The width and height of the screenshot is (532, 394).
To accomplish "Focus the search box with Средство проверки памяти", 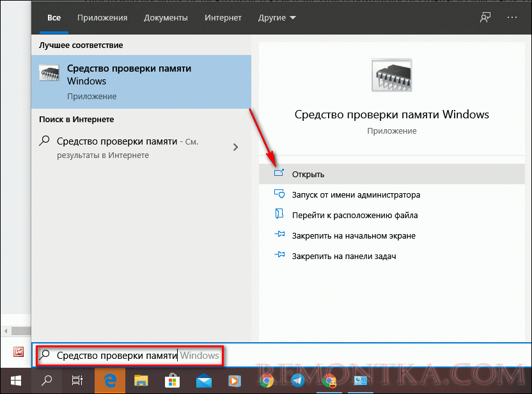I will pos(281,356).
